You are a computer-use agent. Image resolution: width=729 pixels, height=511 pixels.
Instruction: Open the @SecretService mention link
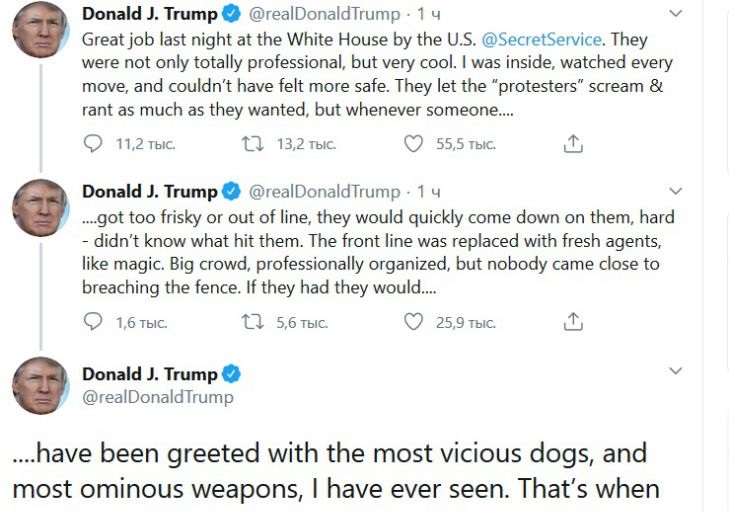click(542, 40)
